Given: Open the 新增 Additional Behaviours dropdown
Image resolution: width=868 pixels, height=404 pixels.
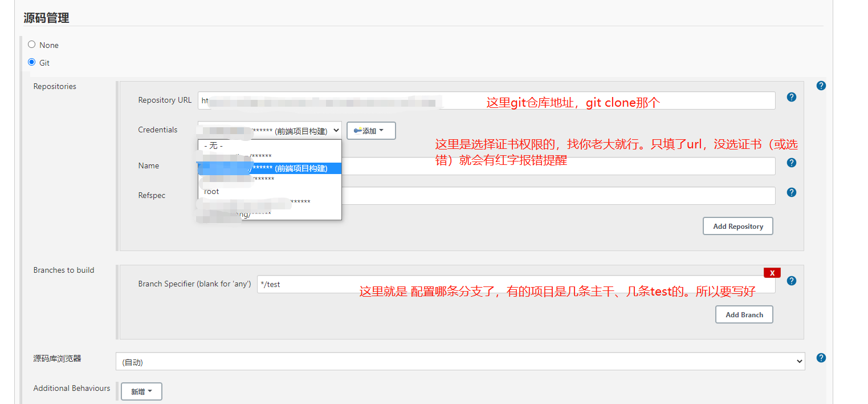Looking at the screenshot, I should pyautogui.click(x=141, y=391).
